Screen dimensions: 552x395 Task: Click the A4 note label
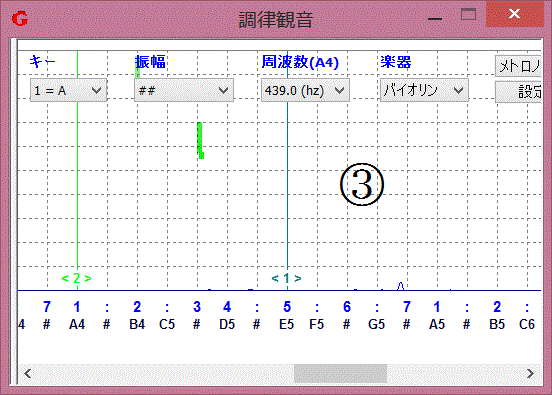pos(77,324)
